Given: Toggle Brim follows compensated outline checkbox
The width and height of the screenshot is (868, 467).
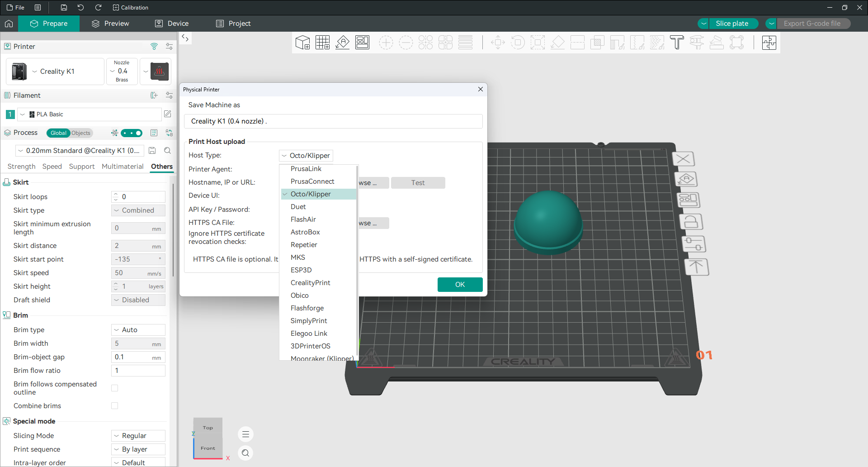Looking at the screenshot, I should point(115,388).
